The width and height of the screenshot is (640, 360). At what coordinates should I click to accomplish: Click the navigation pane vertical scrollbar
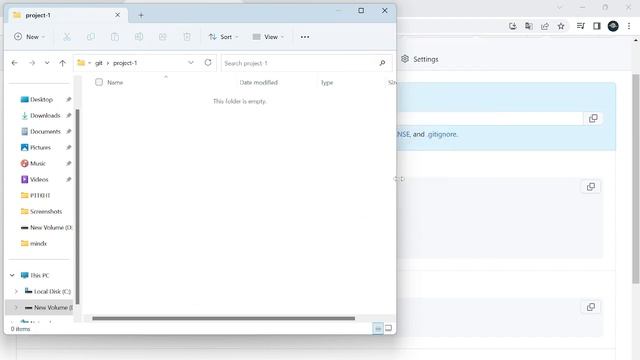[77, 206]
